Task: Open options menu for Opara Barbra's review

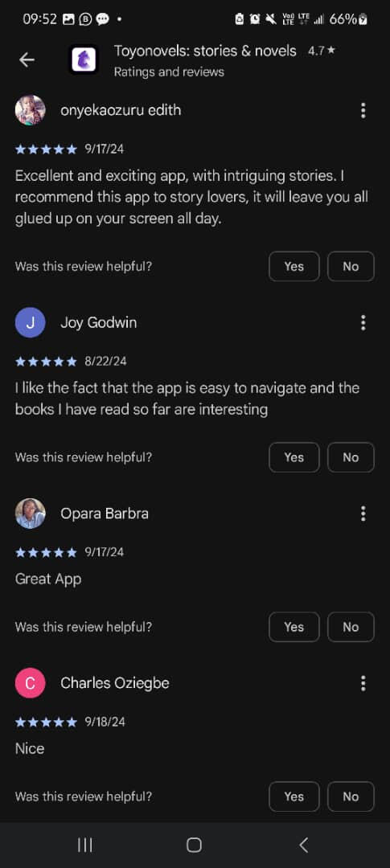Action: [363, 514]
